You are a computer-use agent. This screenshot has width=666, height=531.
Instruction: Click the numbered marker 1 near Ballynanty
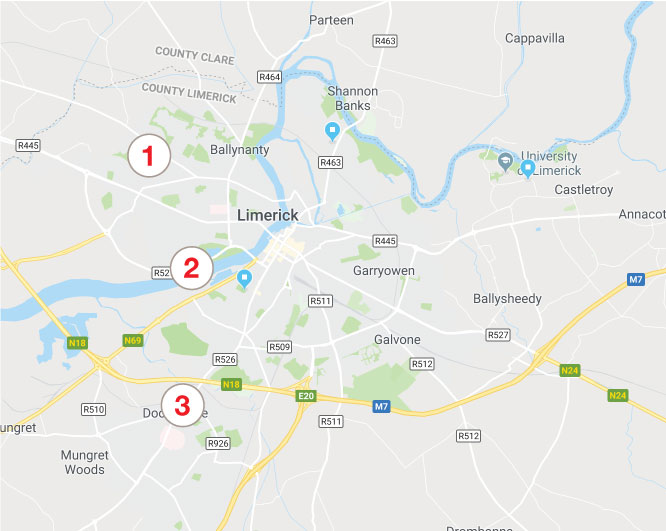pos(149,155)
